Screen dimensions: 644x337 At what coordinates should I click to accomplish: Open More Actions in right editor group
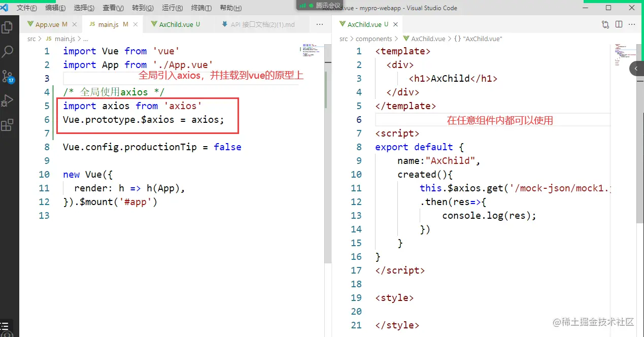pos(633,24)
